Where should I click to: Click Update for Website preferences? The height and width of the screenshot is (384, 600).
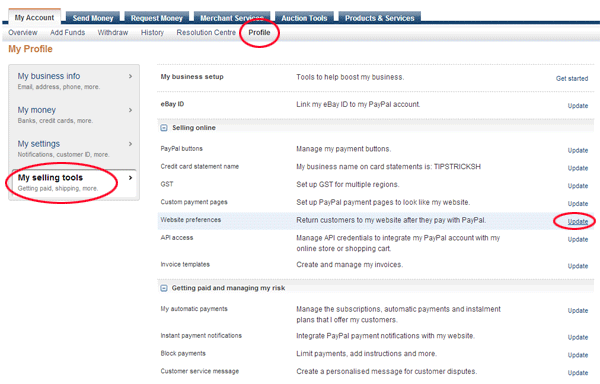(x=578, y=221)
